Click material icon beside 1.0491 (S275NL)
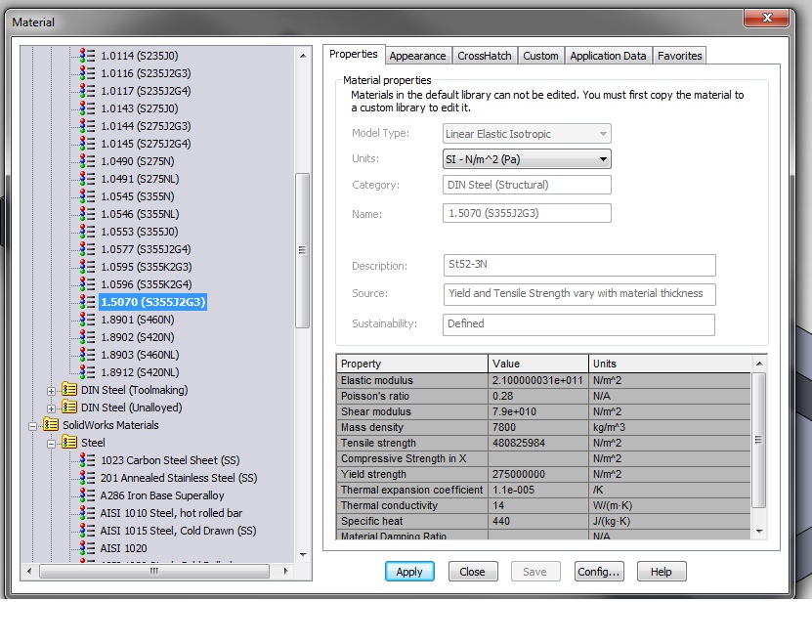The width and height of the screenshot is (812, 644). coord(88,179)
